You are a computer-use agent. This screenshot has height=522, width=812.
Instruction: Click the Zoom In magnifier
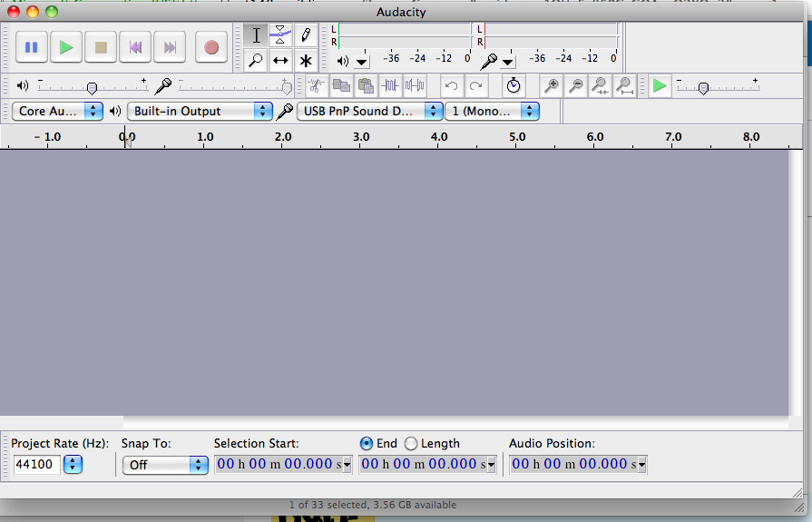coord(552,85)
